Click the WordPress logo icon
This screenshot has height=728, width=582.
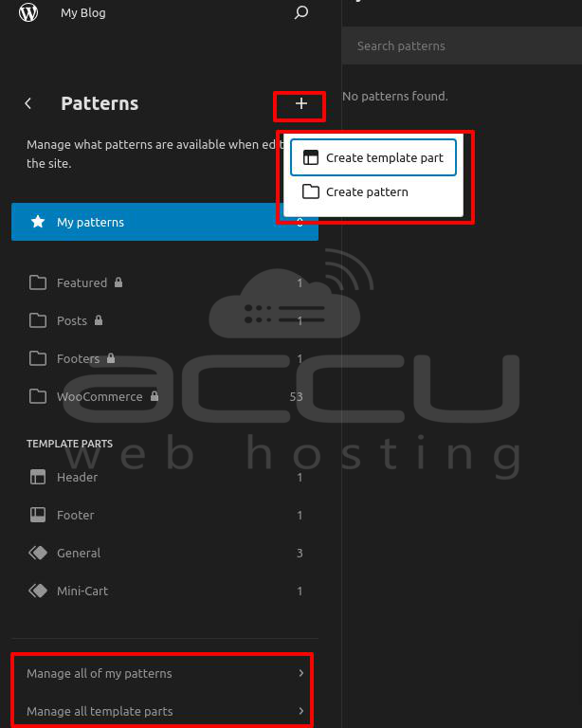[x=28, y=13]
